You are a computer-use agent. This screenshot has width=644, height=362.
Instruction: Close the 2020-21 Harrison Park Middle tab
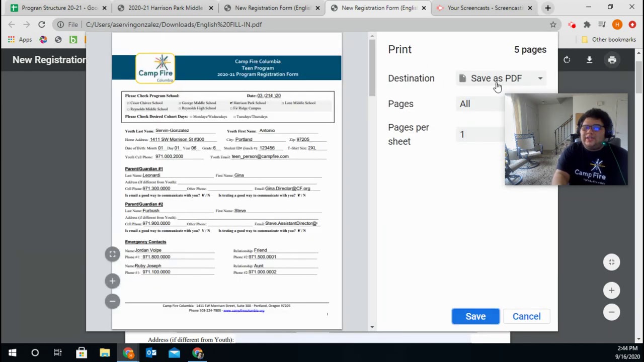point(211,8)
